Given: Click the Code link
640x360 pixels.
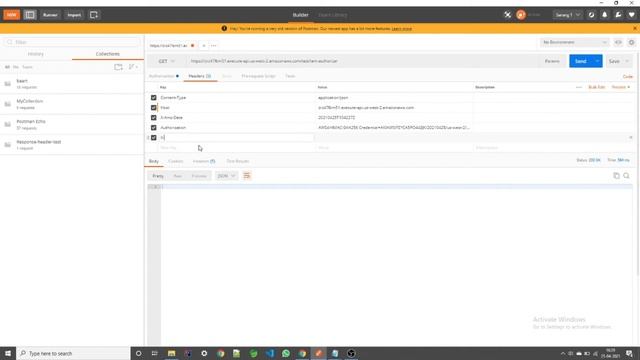Looking at the screenshot, I should [628, 77].
